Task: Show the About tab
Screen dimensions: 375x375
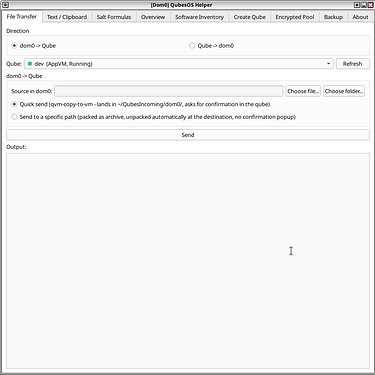Action: click(360, 17)
